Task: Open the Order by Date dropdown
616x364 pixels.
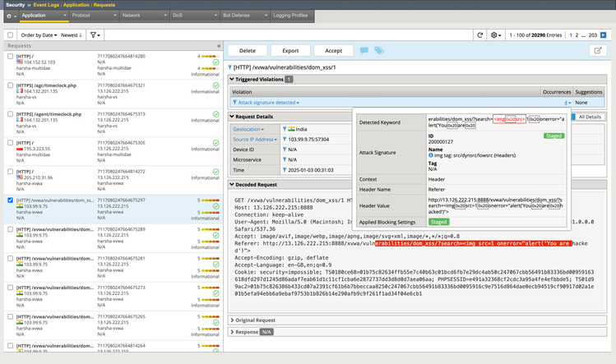Action: 39,35
